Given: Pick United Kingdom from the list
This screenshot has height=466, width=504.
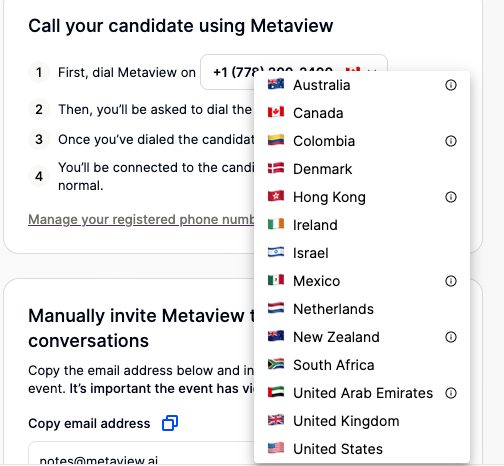Looking at the screenshot, I should (362, 421).
